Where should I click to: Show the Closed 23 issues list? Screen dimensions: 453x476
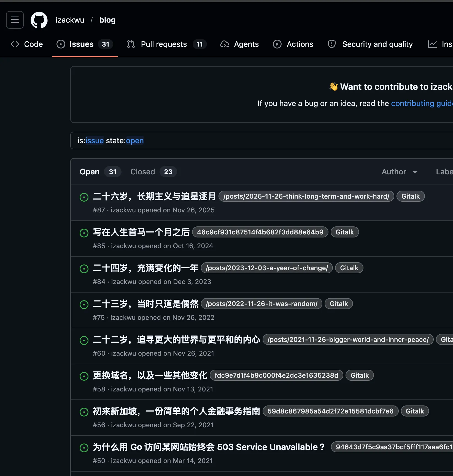153,172
